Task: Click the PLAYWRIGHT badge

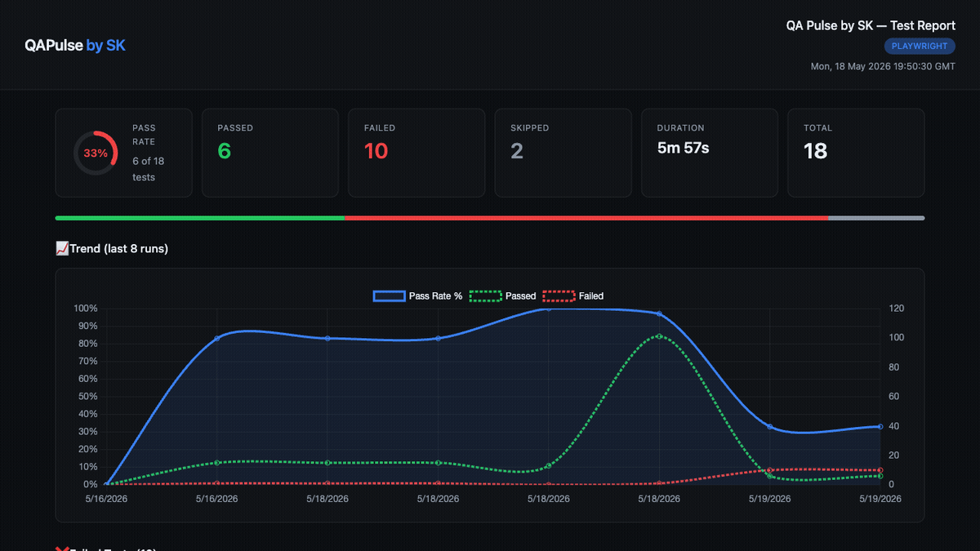Action: pyautogui.click(x=920, y=47)
